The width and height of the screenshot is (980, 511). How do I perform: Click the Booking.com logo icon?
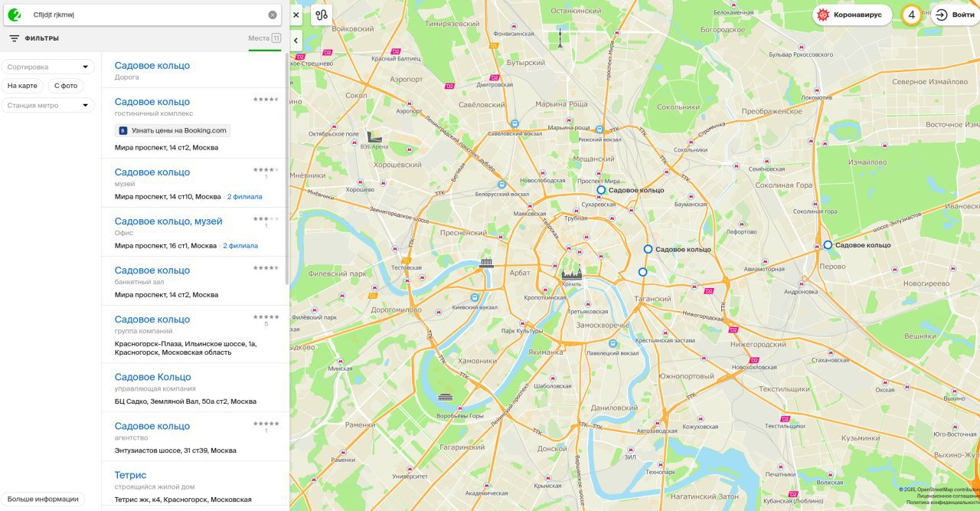coord(122,130)
